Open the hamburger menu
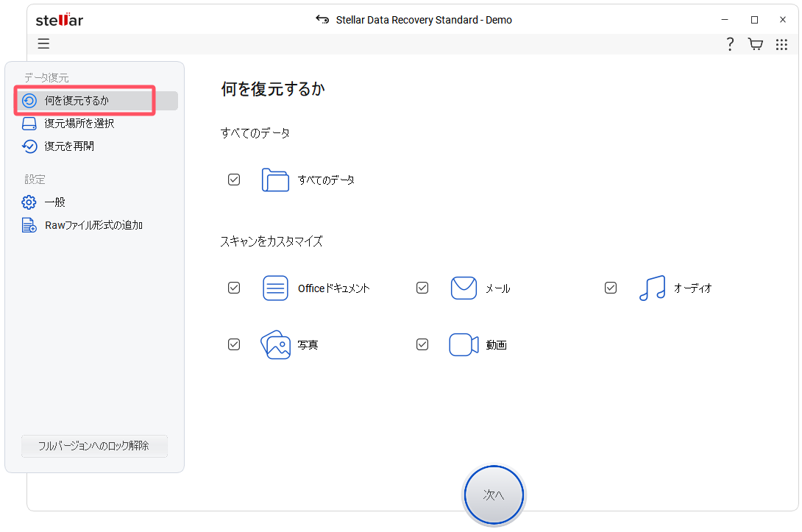802x532 pixels. [43, 43]
